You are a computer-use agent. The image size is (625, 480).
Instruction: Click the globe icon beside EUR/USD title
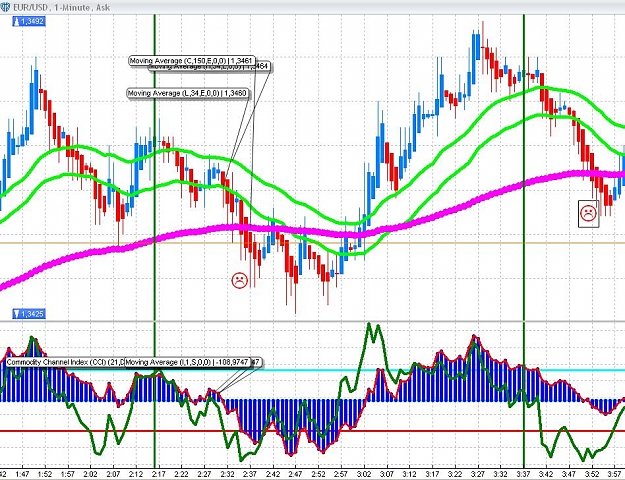pos(4,7)
